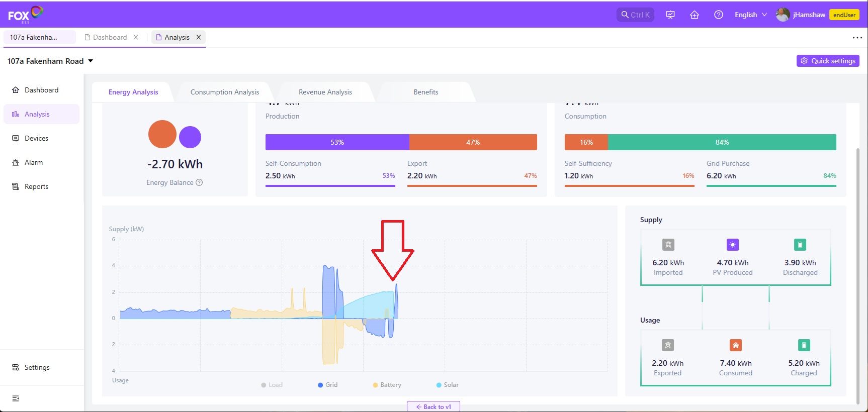Switch to Consumption Analysis tab

225,92
